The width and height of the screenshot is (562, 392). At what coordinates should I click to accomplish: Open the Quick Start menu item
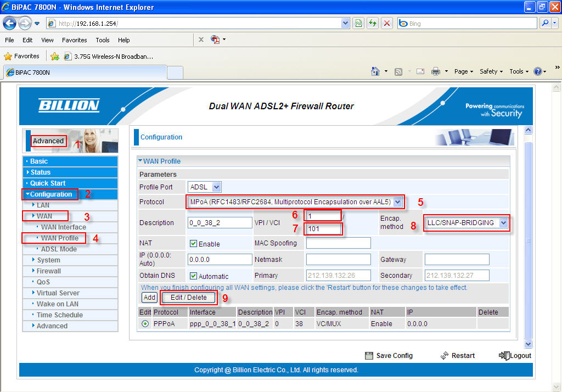click(70, 183)
